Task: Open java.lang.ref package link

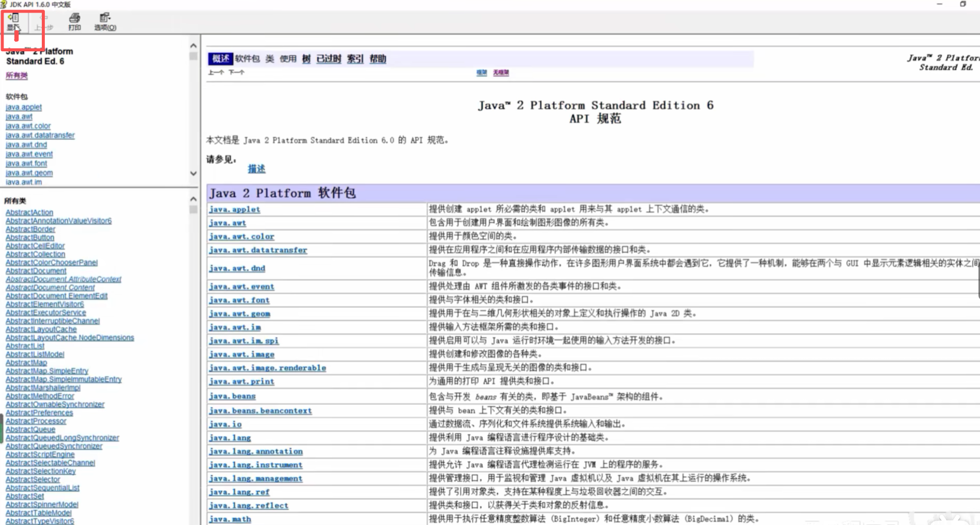Action: click(239, 492)
